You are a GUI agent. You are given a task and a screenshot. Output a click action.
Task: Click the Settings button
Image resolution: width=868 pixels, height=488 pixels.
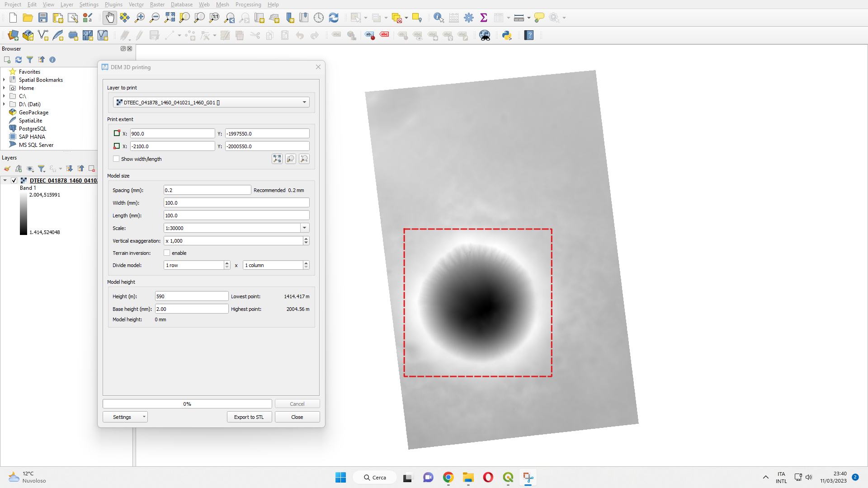point(122,417)
